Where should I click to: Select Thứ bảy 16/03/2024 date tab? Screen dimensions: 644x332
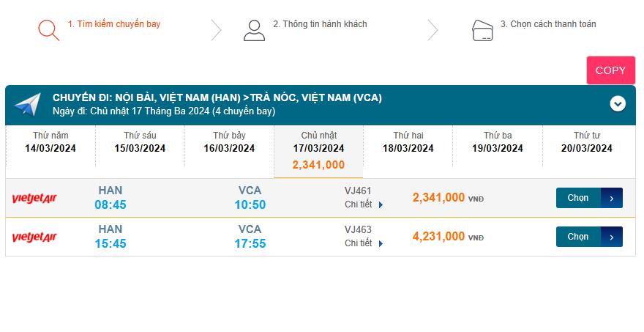click(x=229, y=142)
